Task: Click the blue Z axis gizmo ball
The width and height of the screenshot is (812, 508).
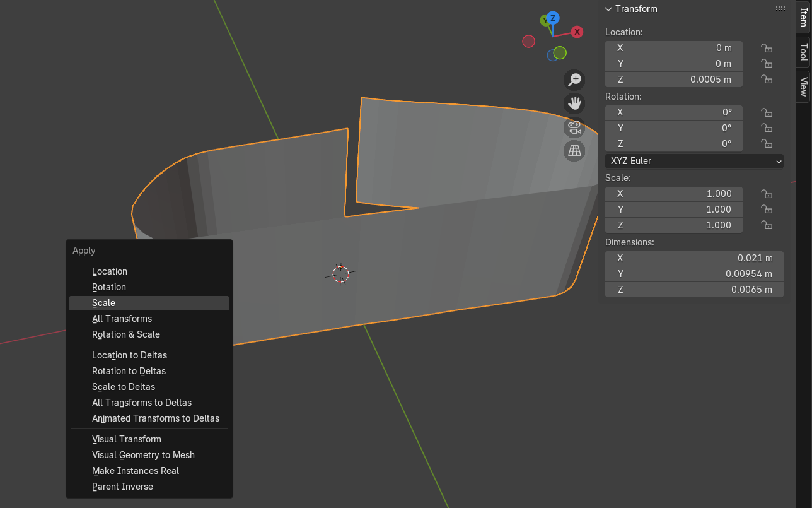Action: (553, 18)
